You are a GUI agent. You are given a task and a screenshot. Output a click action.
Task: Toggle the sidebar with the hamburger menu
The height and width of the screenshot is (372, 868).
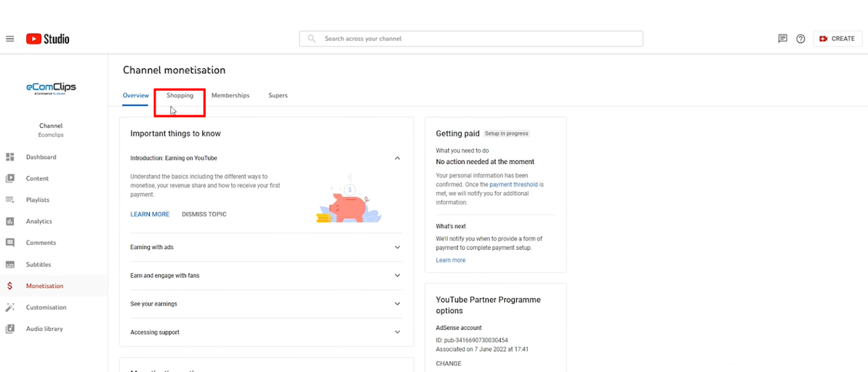click(x=10, y=38)
